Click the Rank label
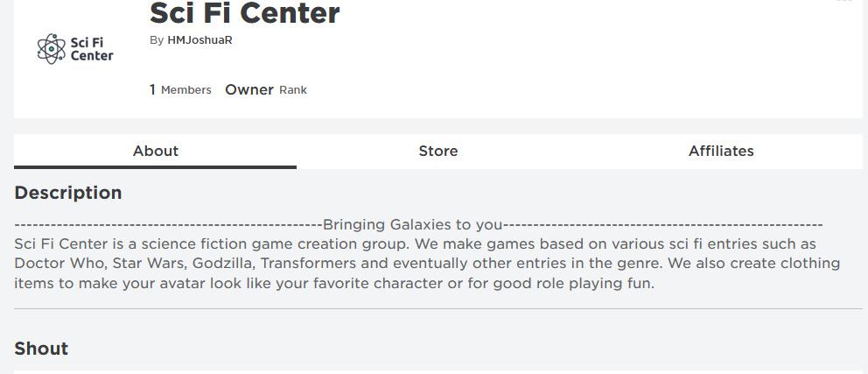The width and height of the screenshot is (868, 374). tap(293, 90)
